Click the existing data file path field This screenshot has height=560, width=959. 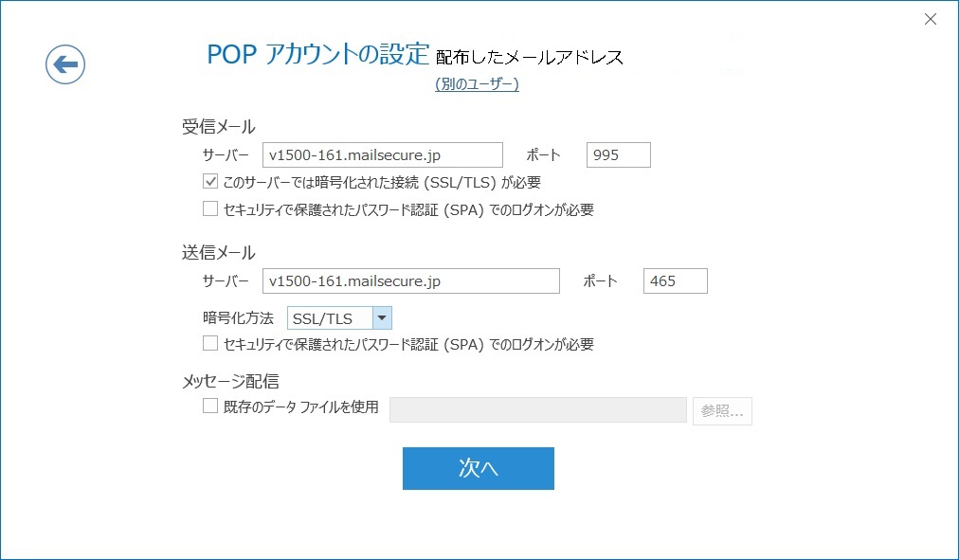click(537, 410)
